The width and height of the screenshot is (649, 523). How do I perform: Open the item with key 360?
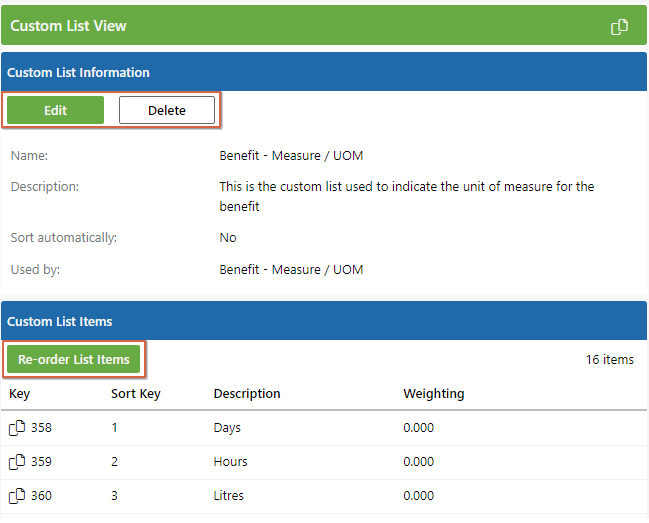(41, 496)
